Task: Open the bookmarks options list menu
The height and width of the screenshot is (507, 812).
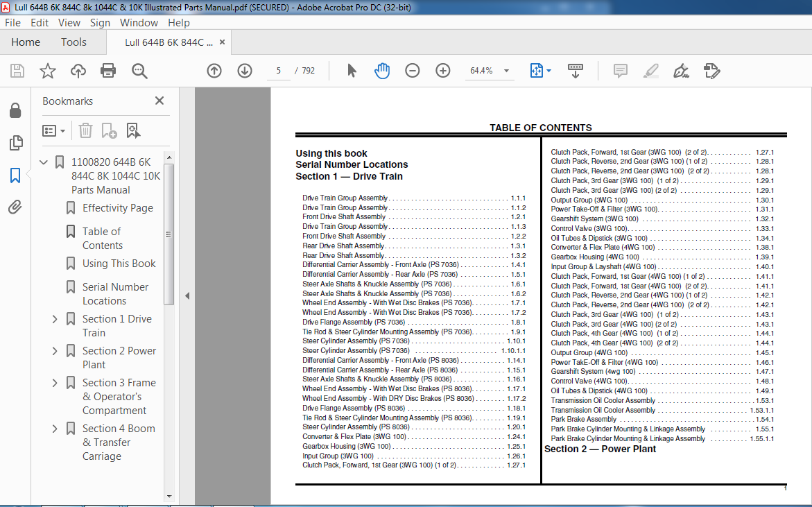Action: pyautogui.click(x=53, y=130)
